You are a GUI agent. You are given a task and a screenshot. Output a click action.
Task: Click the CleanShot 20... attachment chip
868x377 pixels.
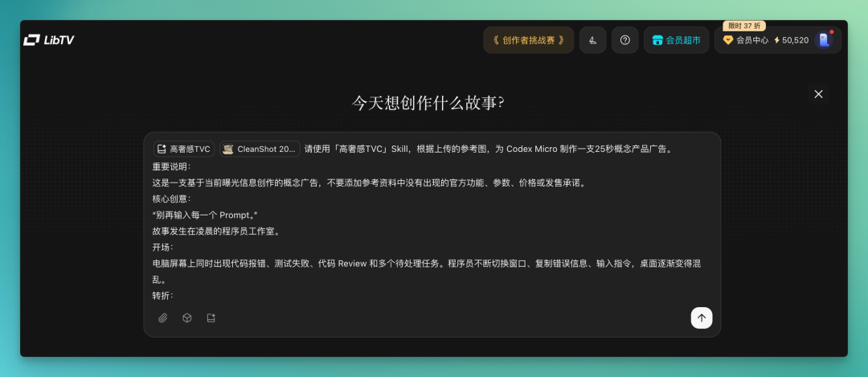pyautogui.click(x=260, y=149)
